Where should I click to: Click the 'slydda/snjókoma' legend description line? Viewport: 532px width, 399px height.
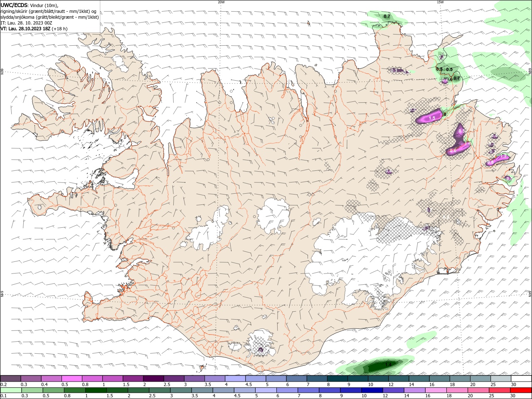(x=50, y=17)
